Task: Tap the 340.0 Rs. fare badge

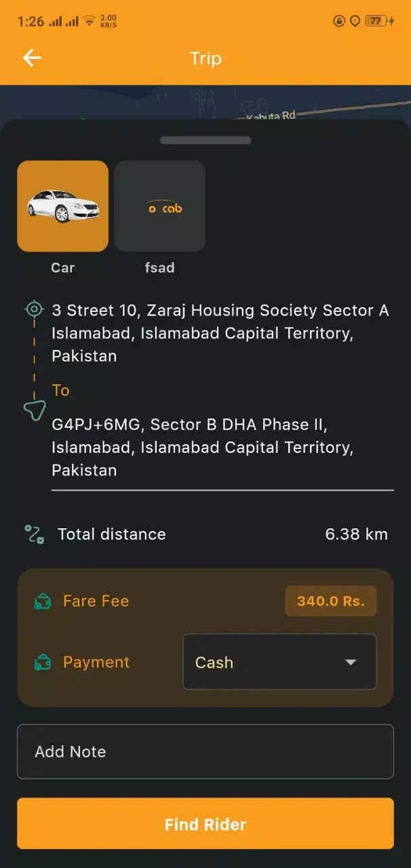Action: (x=330, y=601)
